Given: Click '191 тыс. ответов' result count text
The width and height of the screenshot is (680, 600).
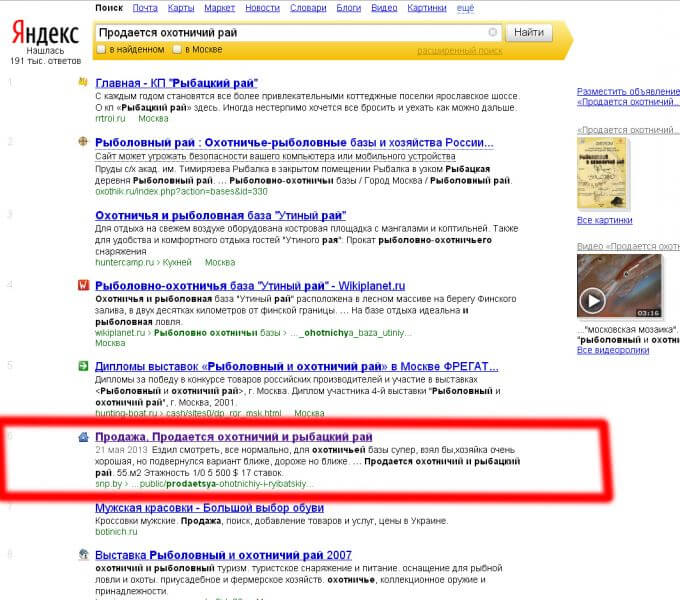Looking at the screenshot, I should [x=46, y=61].
